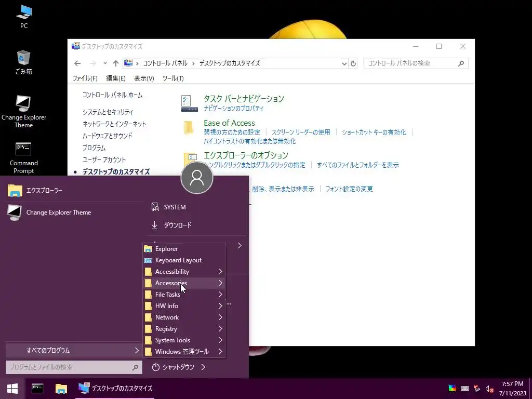Click コントロール パネル breadcrumb in address bar
532x399 pixels.
(x=165, y=63)
